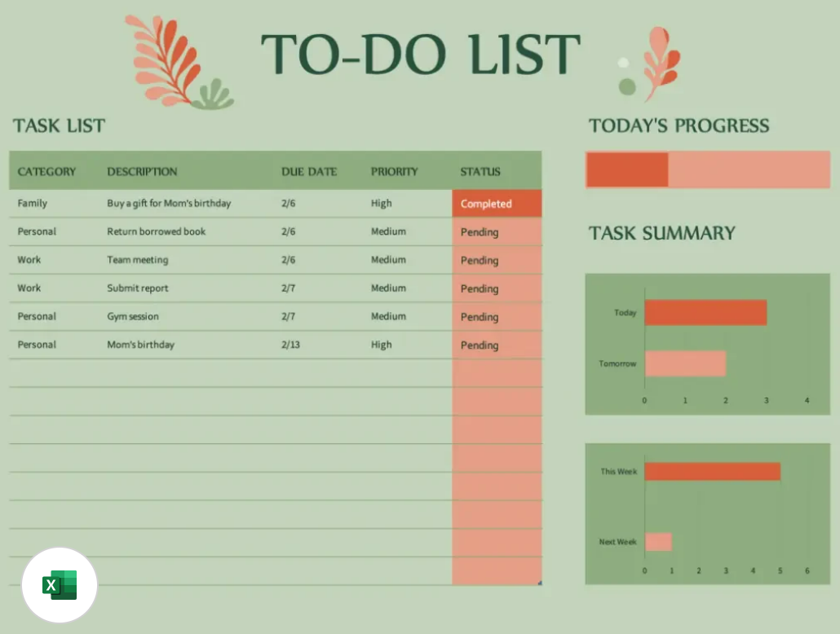This screenshot has width=840, height=634.
Task: Click the High priority cell for Mom's birthday
Action: [x=381, y=345]
